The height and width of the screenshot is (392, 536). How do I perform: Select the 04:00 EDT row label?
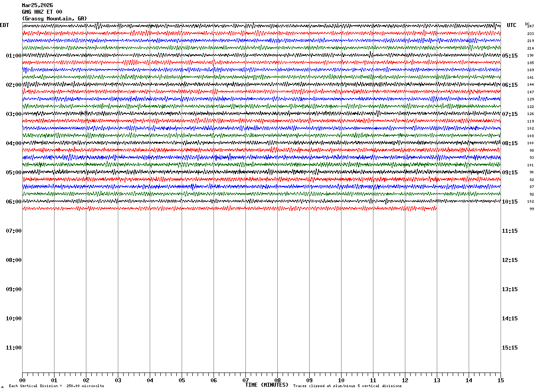tap(14, 143)
